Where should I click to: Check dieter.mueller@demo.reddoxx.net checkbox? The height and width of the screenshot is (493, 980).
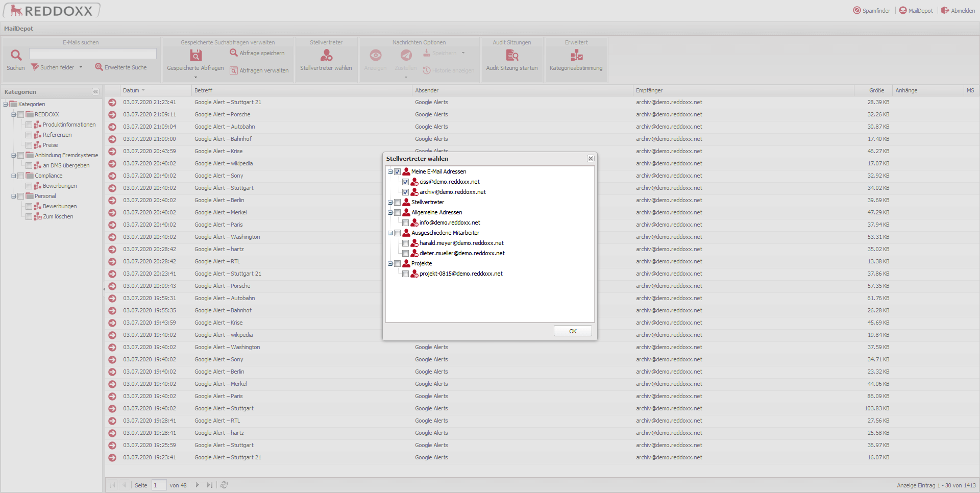coord(406,253)
